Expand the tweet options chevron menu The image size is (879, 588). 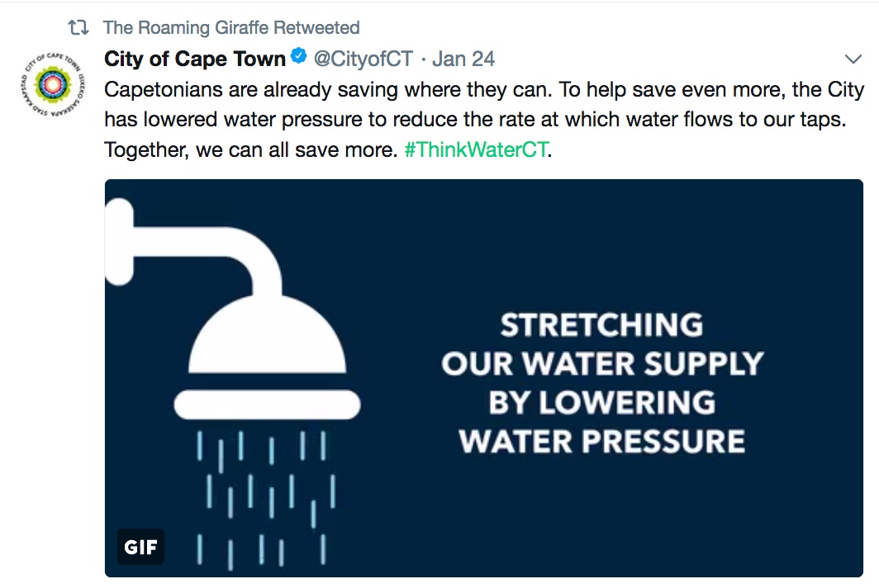[853, 59]
